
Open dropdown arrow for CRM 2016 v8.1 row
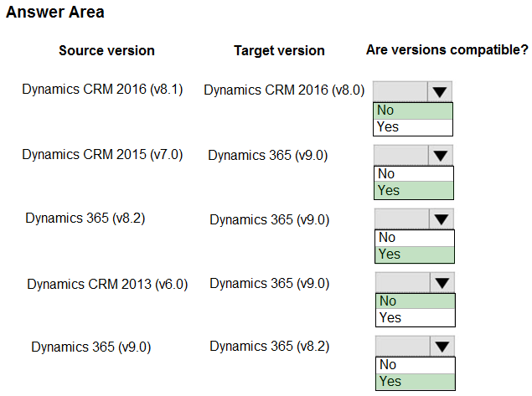tap(440, 91)
